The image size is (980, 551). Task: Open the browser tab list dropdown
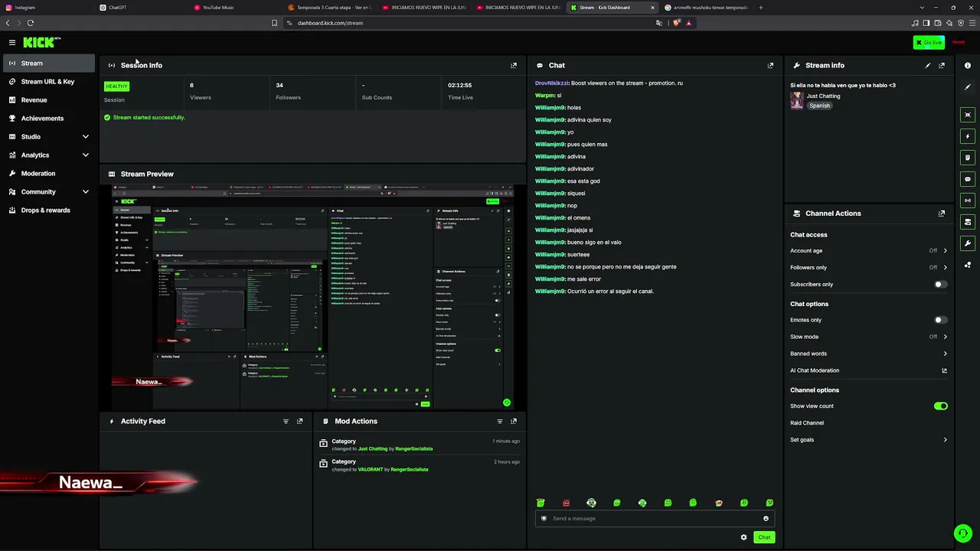(x=922, y=8)
